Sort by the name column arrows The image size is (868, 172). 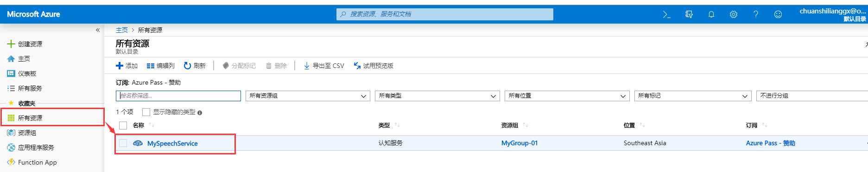pos(152,125)
